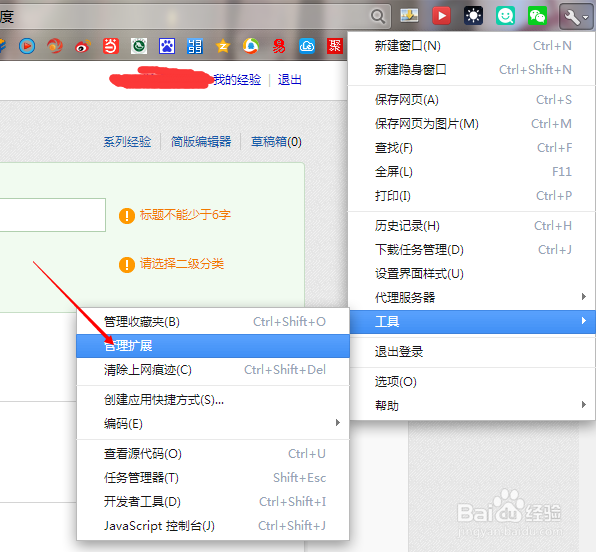Open the Baidu paw bookmark
The image size is (596, 552).
(x=167, y=46)
